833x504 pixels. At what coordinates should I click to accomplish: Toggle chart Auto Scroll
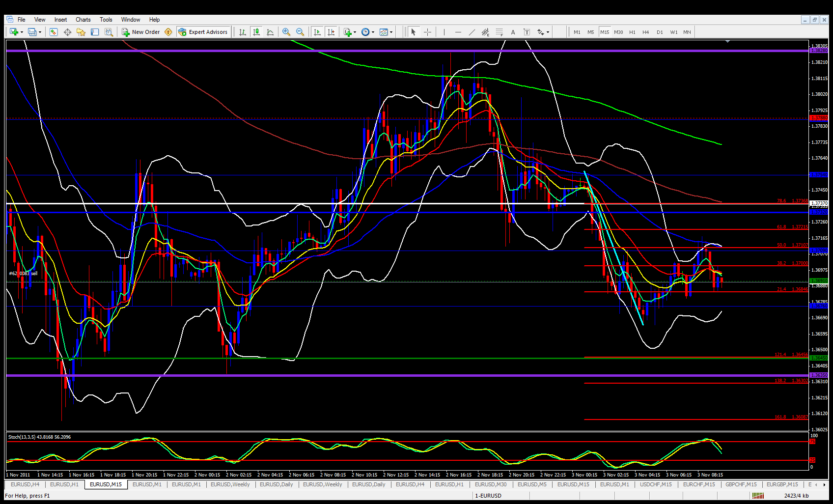[317, 32]
